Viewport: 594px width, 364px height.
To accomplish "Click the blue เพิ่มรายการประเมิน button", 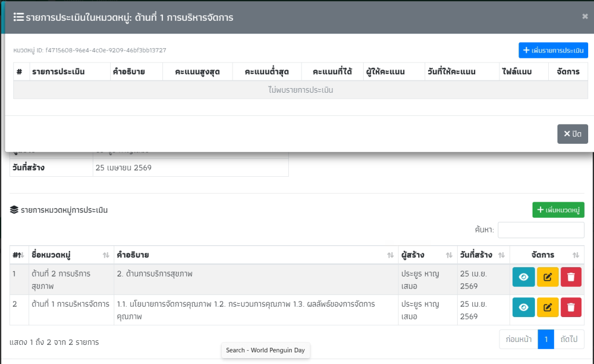I will (x=553, y=50).
